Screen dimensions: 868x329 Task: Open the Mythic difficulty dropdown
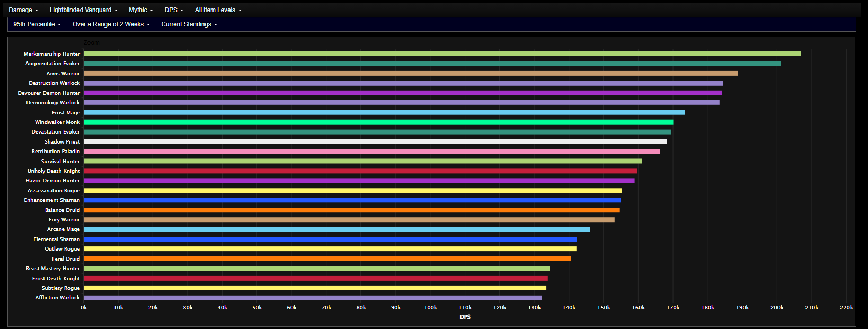(x=140, y=10)
